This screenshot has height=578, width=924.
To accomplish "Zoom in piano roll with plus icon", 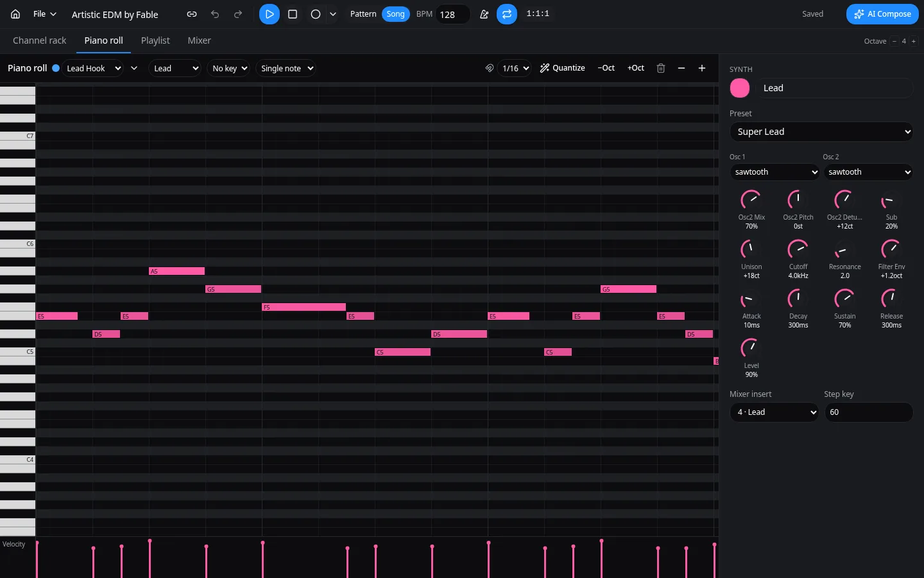I will pos(702,68).
